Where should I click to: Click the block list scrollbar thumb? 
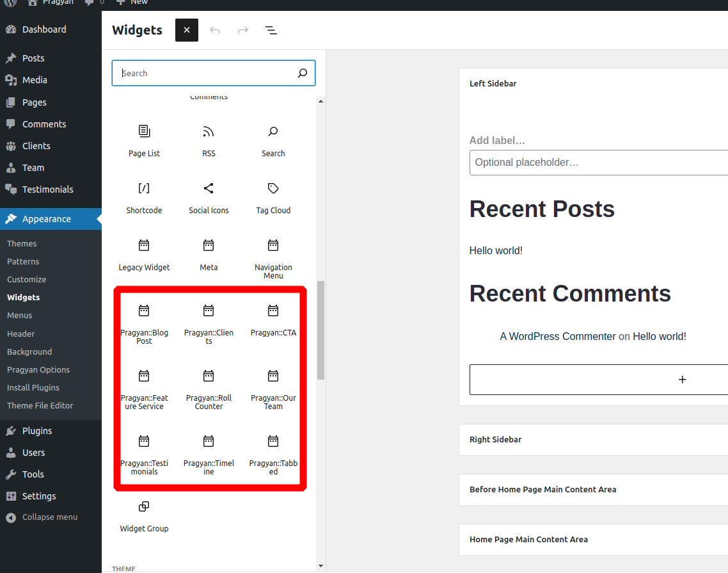coord(320,330)
